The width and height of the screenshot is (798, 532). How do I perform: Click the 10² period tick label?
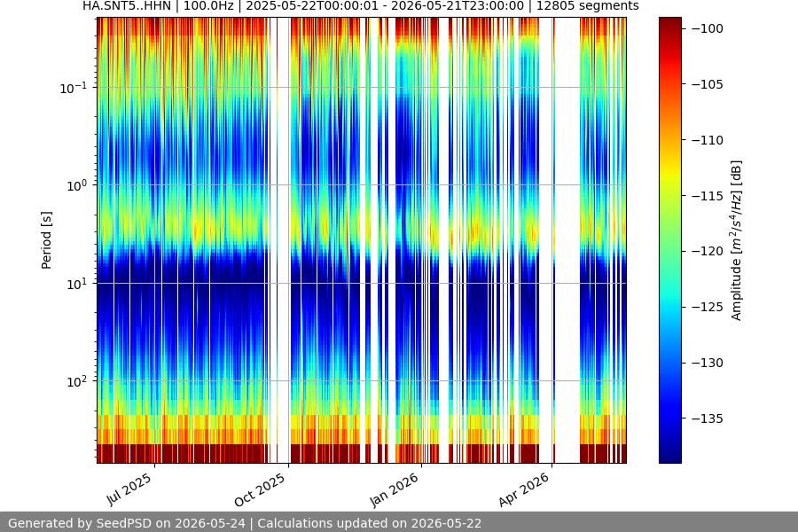(76, 381)
